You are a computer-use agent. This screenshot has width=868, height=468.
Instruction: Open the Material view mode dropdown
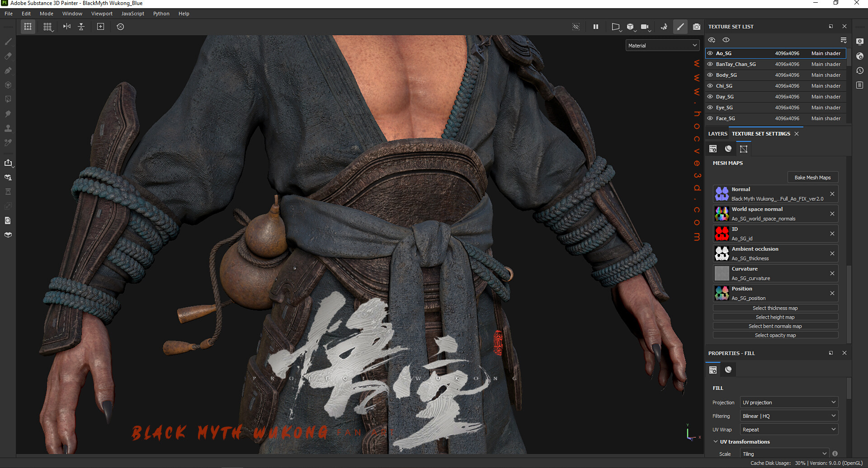coord(662,45)
